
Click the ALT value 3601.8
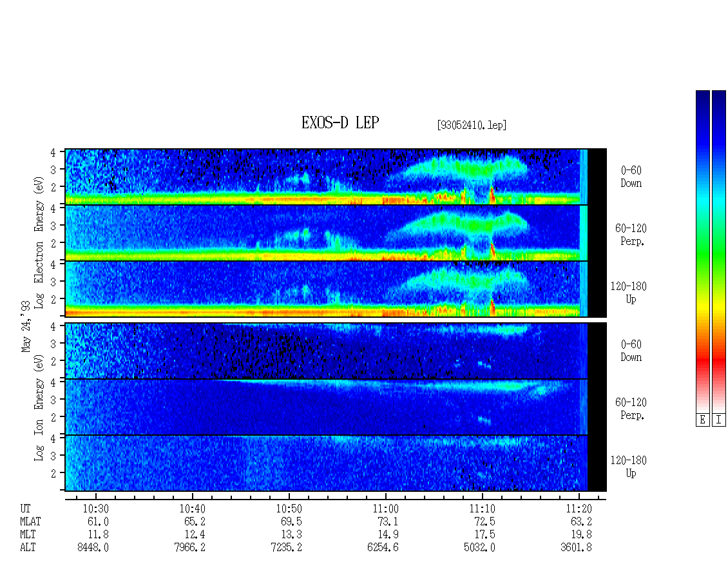click(x=576, y=548)
